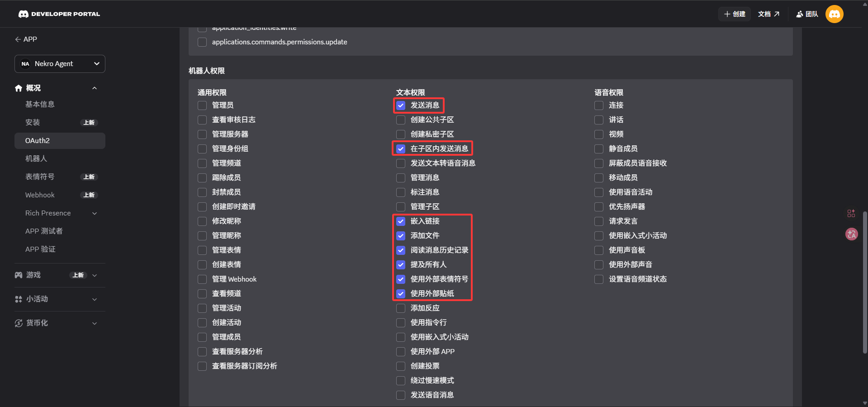Uncheck the 发送消息 permission

(x=401, y=105)
